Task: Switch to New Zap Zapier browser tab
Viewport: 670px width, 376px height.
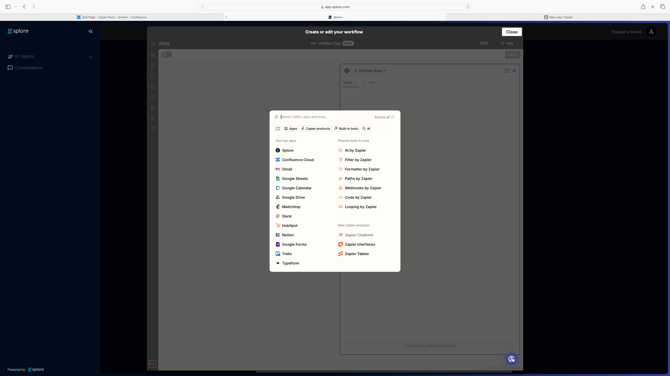Action: tap(558, 17)
